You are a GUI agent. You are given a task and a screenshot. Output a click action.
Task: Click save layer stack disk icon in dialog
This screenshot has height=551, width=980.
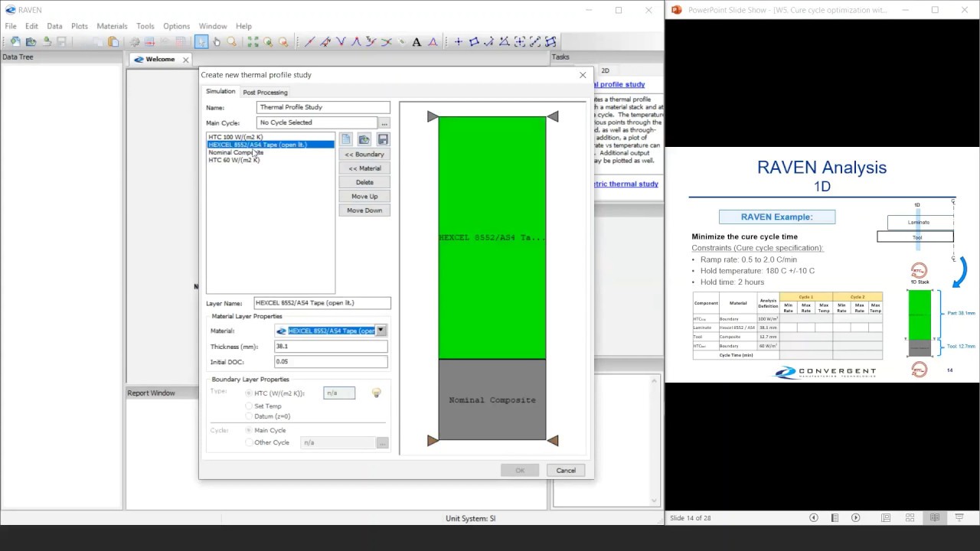(383, 139)
